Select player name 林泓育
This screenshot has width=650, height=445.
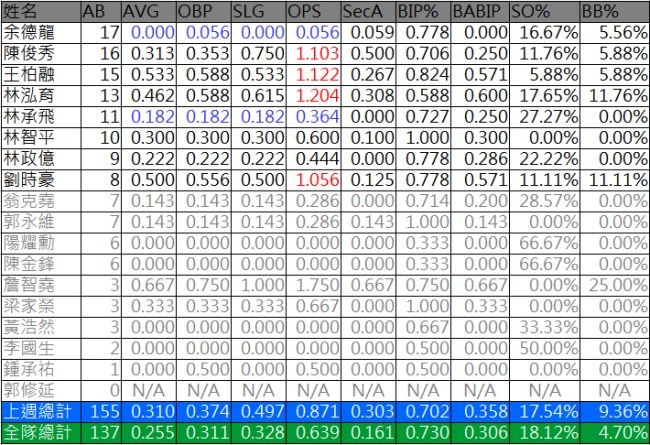coord(29,96)
